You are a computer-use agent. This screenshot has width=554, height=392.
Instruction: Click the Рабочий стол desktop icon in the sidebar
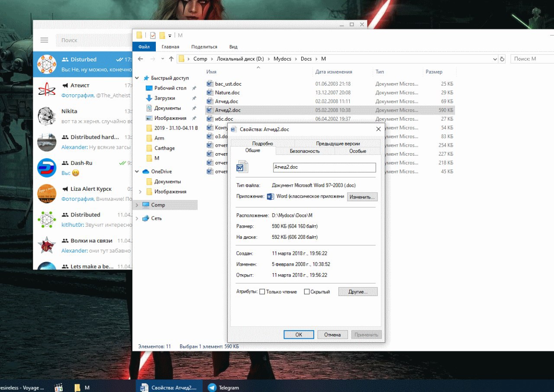coord(149,88)
